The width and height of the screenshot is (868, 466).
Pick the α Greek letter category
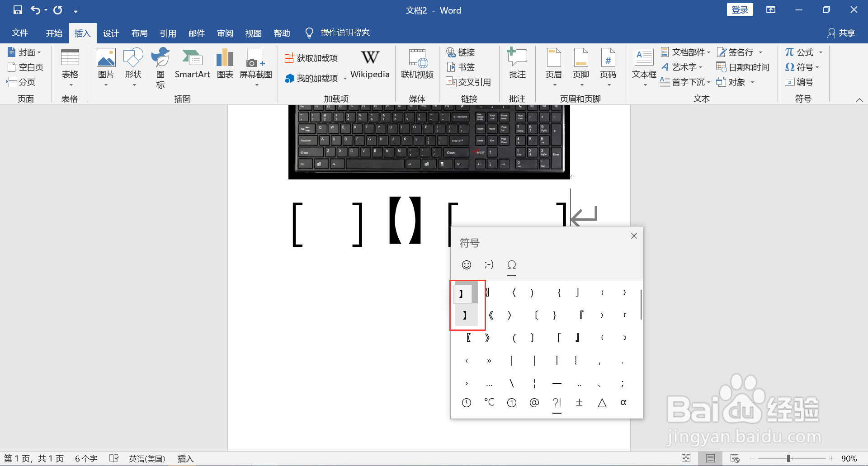(x=623, y=402)
